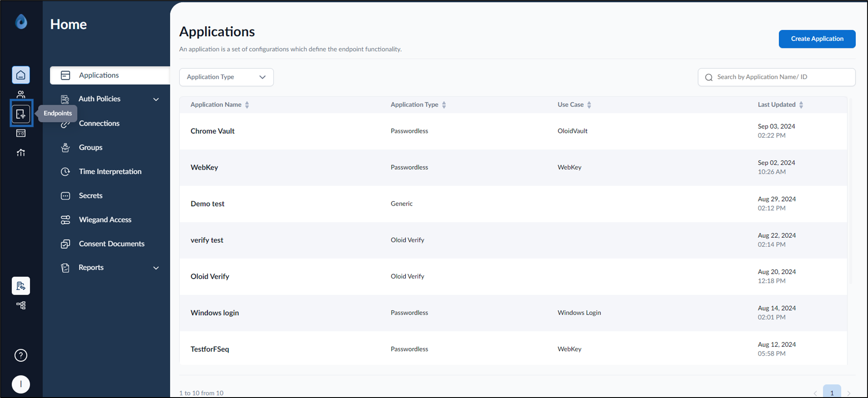Open the help question mark icon

(x=21, y=355)
